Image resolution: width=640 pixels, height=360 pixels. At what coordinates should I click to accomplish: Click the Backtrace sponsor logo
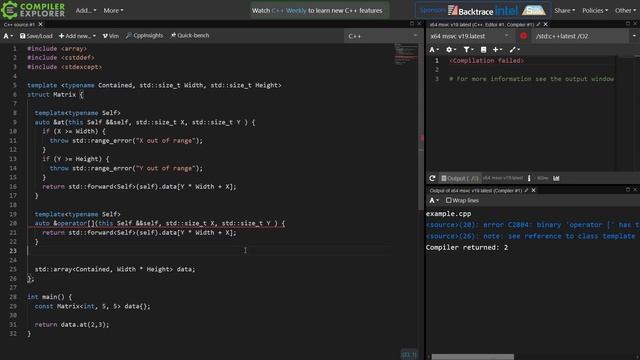[x=470, y=11]
